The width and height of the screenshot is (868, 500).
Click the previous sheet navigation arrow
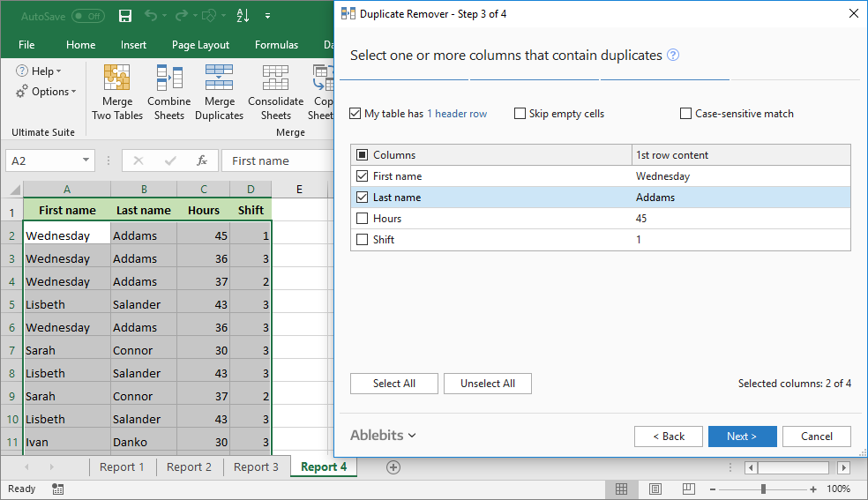[x=26, y=467]
